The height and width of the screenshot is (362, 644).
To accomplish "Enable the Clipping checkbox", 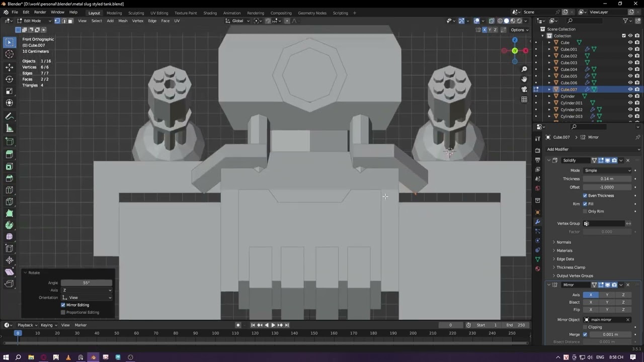I will coord(585,327).
